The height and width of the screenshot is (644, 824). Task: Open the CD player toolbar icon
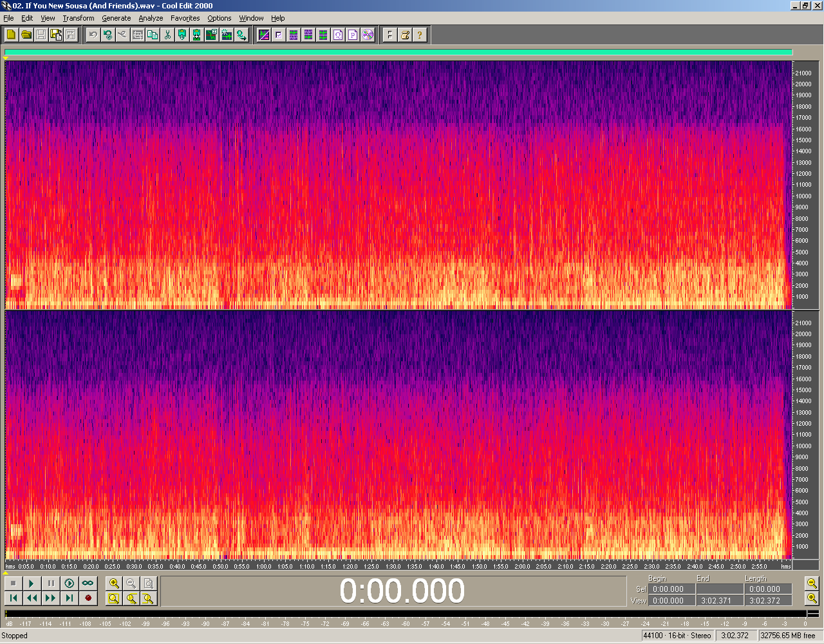tap(368, 35)
